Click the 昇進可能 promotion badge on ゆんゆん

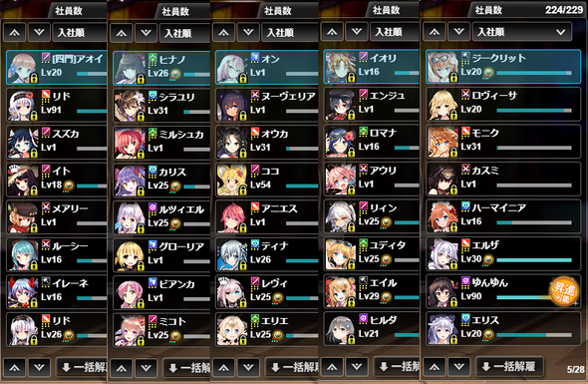point(564,291)
